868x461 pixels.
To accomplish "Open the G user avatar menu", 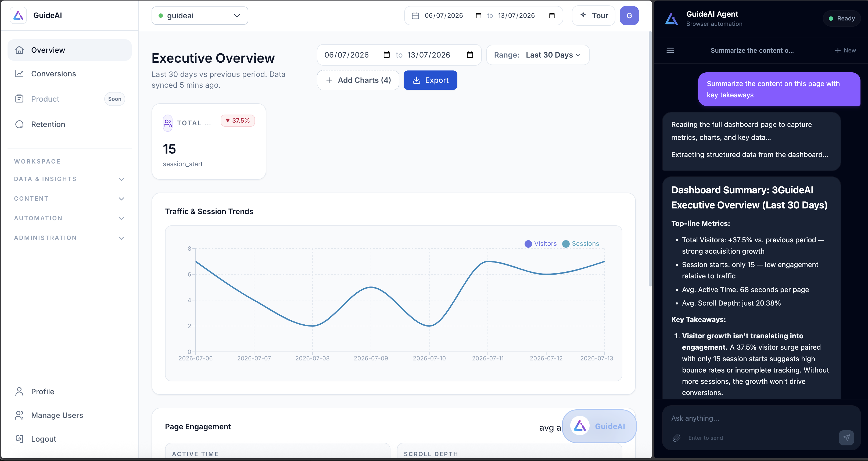I will (x=629, y=16).
